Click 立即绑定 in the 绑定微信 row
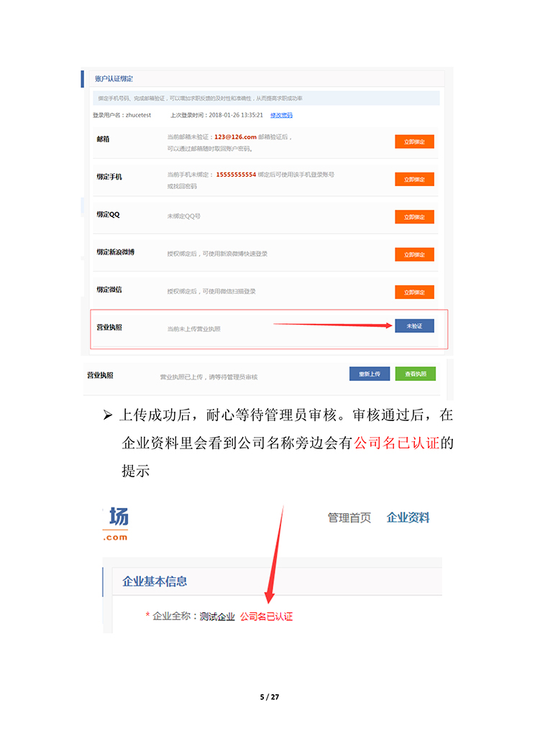The image size is (535, 756). 414,292
